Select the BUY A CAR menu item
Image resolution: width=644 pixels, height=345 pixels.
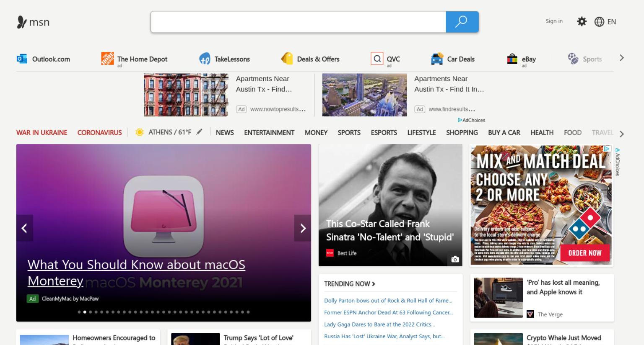click(504, 133)
